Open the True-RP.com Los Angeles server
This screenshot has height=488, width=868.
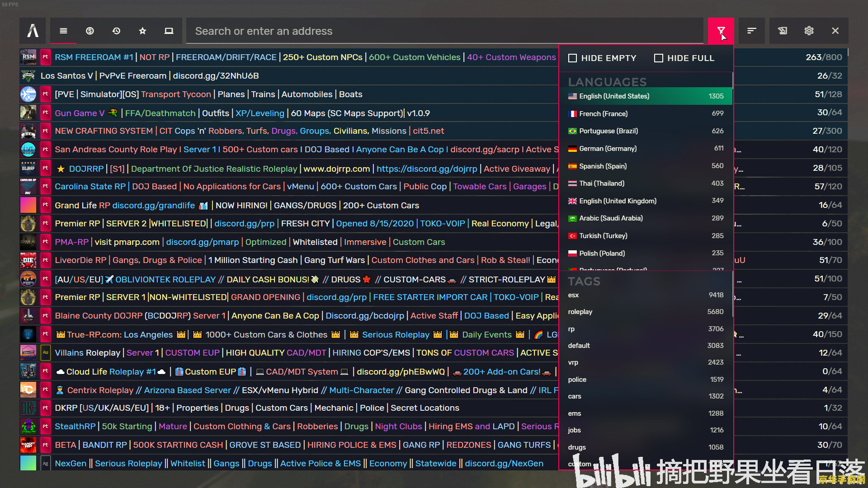click(289, 335)
